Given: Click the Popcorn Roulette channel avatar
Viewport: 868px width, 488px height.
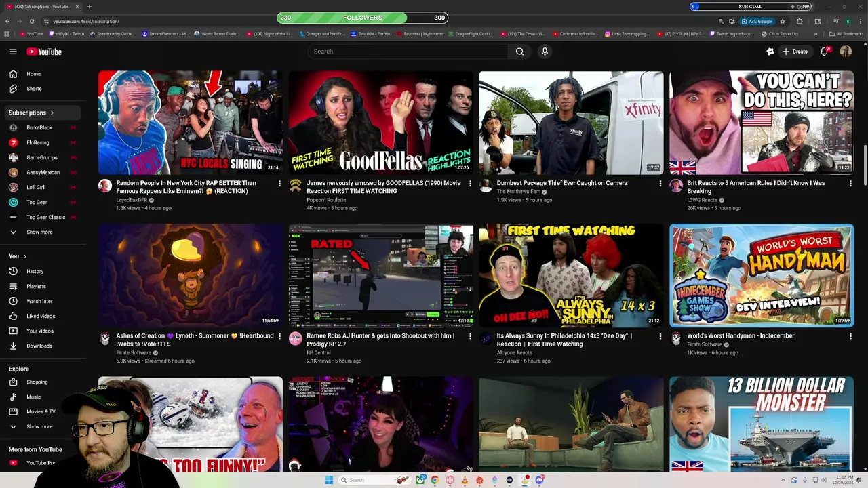Looking at the screenshot, I should (296, 186).
